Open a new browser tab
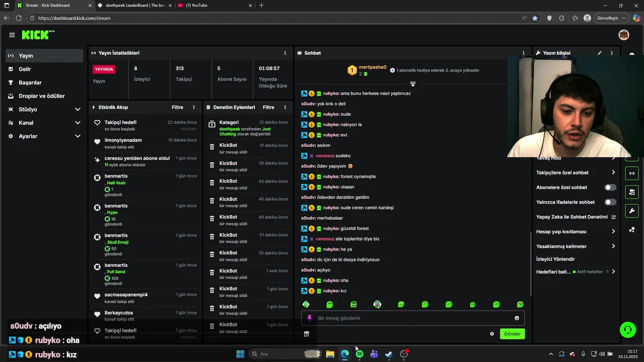Viewport: 644px width, 362px height. [261, 6]
